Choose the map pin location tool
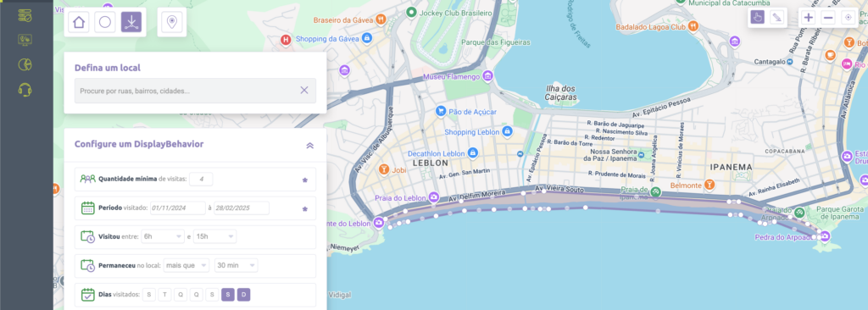 [171, 22]
